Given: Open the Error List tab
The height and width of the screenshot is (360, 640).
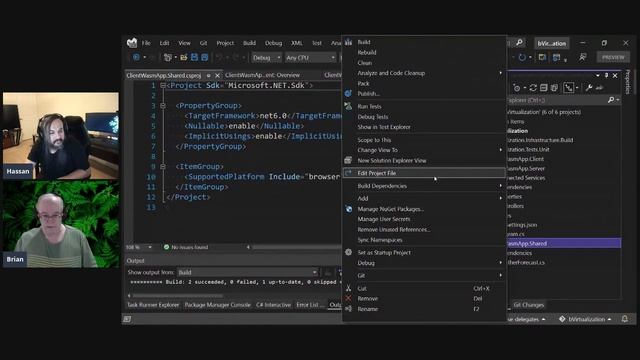Looking at the screenshot, I should pos(309,305).
